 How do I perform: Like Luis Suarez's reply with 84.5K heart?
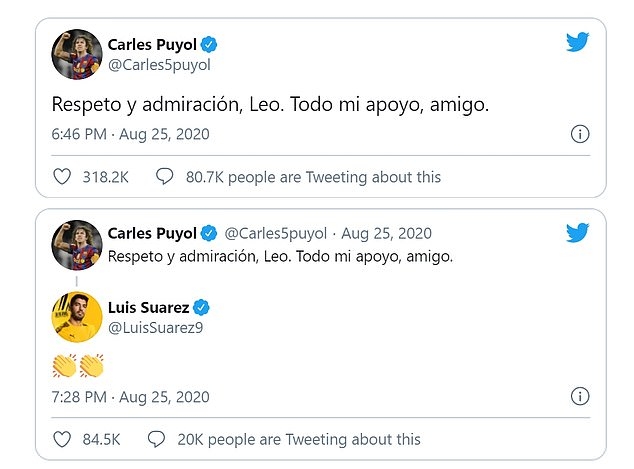(x=62, y=439)
